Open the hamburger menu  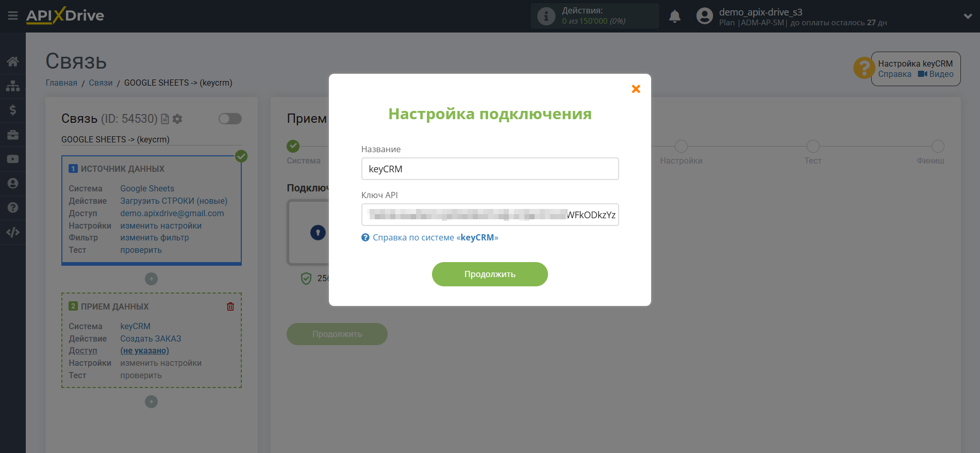pyautogui.click(x=13, y=16)
